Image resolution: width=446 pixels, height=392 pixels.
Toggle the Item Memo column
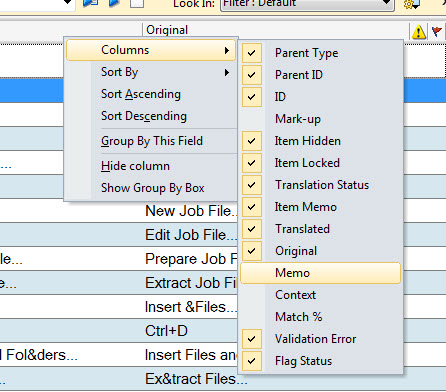click(320, 207)
